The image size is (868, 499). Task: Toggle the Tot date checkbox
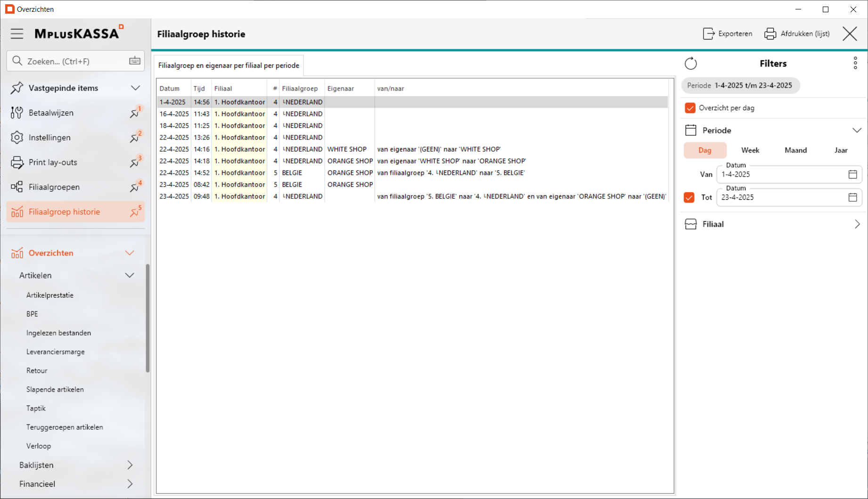coord(689,197)
